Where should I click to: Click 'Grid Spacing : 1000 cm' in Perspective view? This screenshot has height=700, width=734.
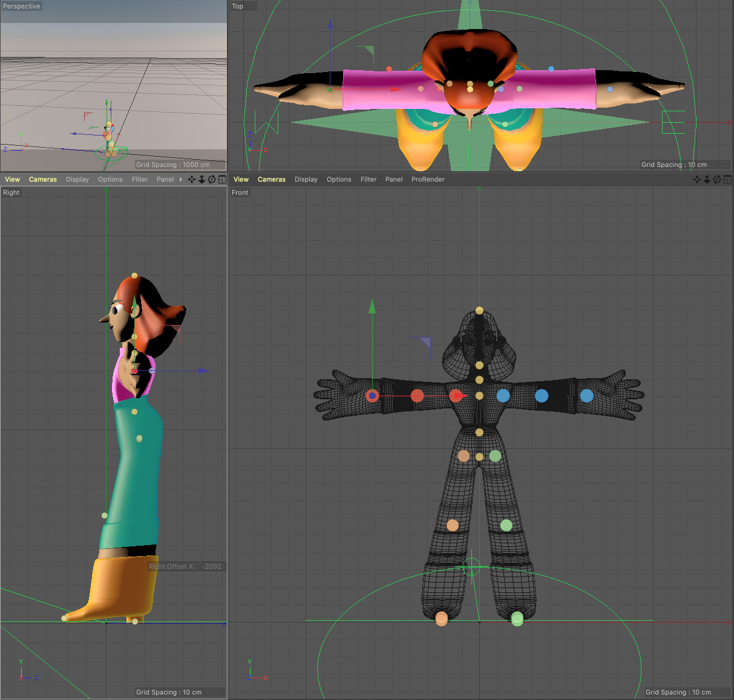click(173, 165)
